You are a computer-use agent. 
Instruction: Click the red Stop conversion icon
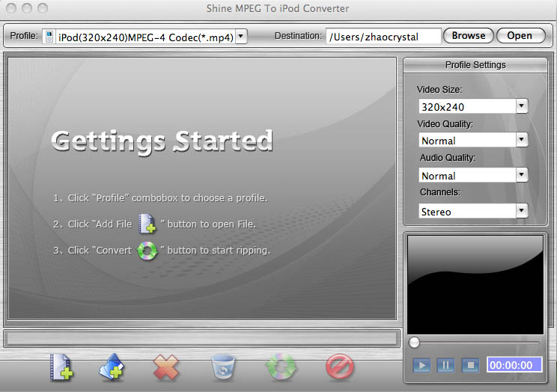[339, 367]
